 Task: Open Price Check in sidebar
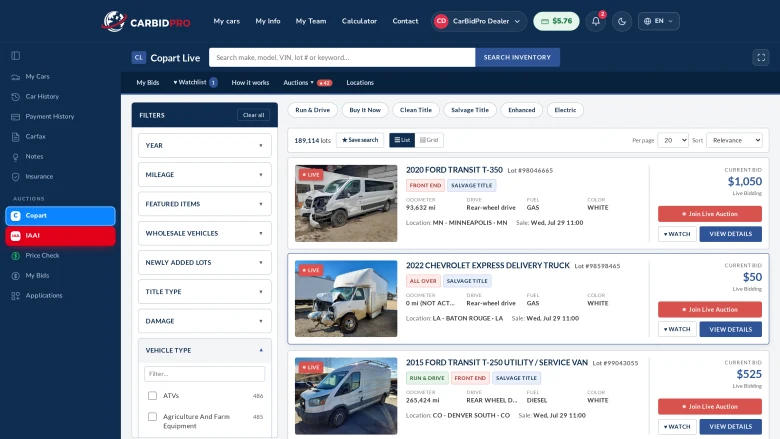tap(42, 256)
